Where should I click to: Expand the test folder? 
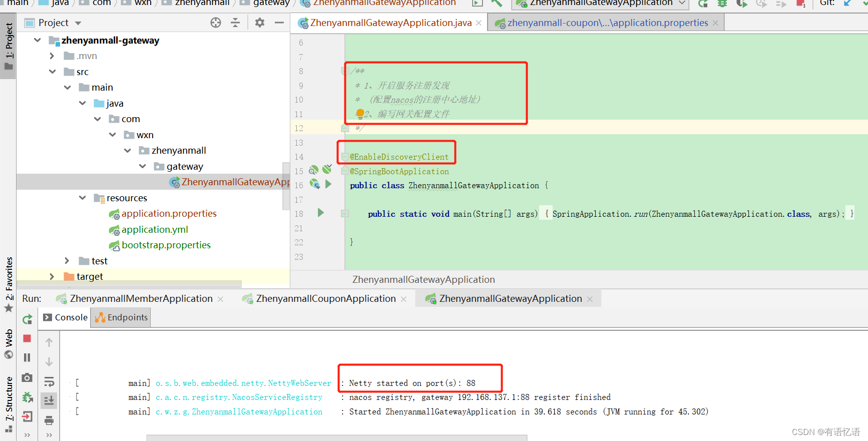(x=67, y=260)
